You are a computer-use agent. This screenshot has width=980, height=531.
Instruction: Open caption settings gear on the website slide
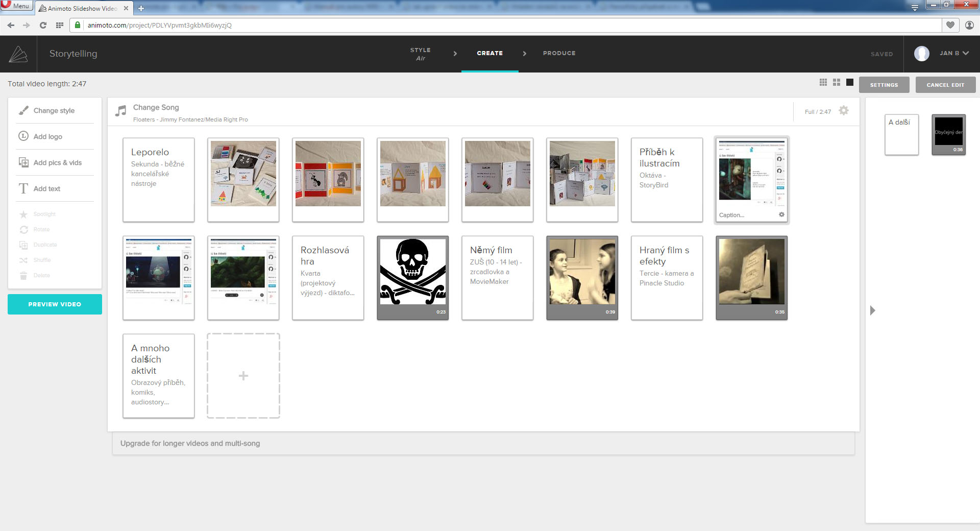[781, 214]
